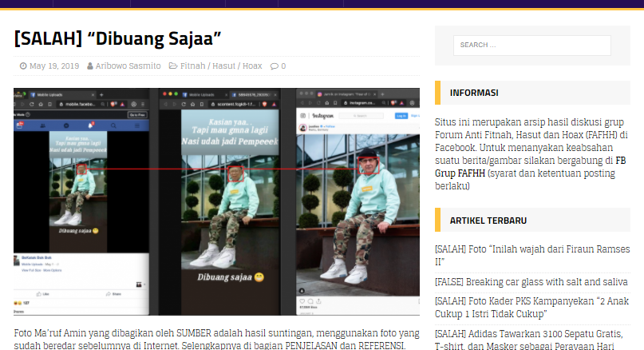Screen dimensions: 644x350
Task: Click the author person icon
Action: [90, 66]
